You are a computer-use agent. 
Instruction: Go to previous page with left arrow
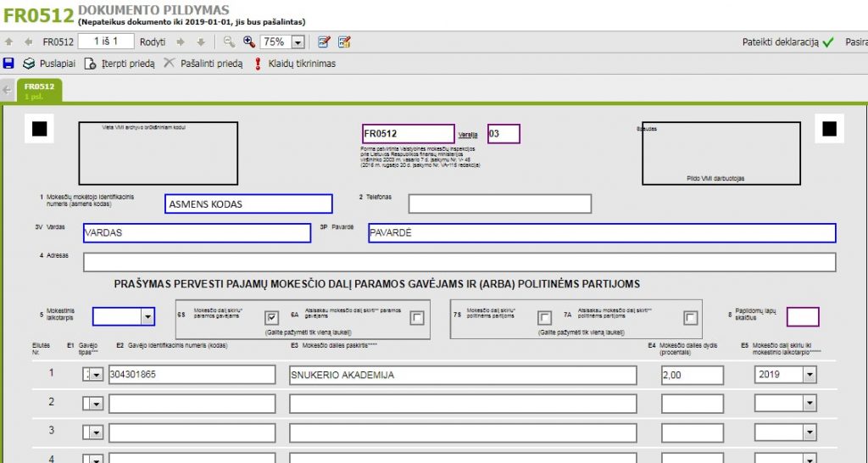pos(28,42)
